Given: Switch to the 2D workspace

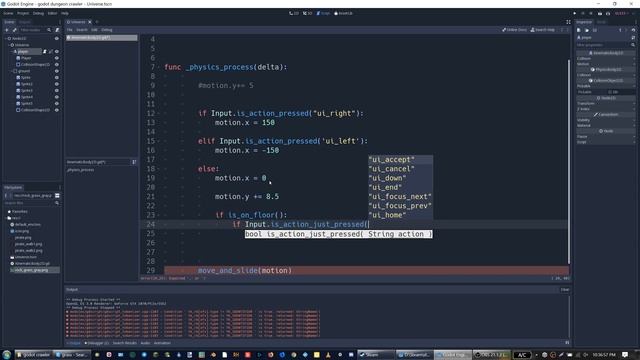Looking at the screenshot, I should coord(294,13).
